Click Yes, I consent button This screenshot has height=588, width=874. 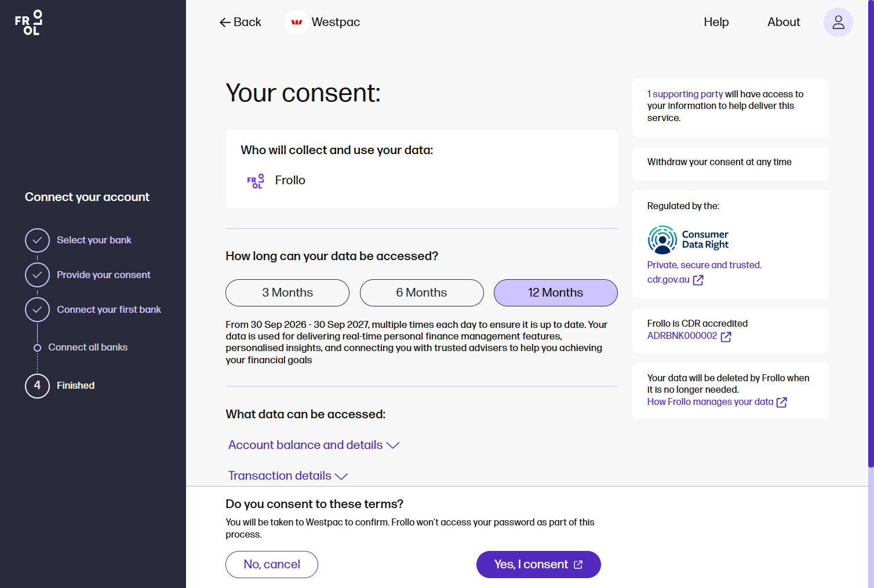click(x=538, y=564)
